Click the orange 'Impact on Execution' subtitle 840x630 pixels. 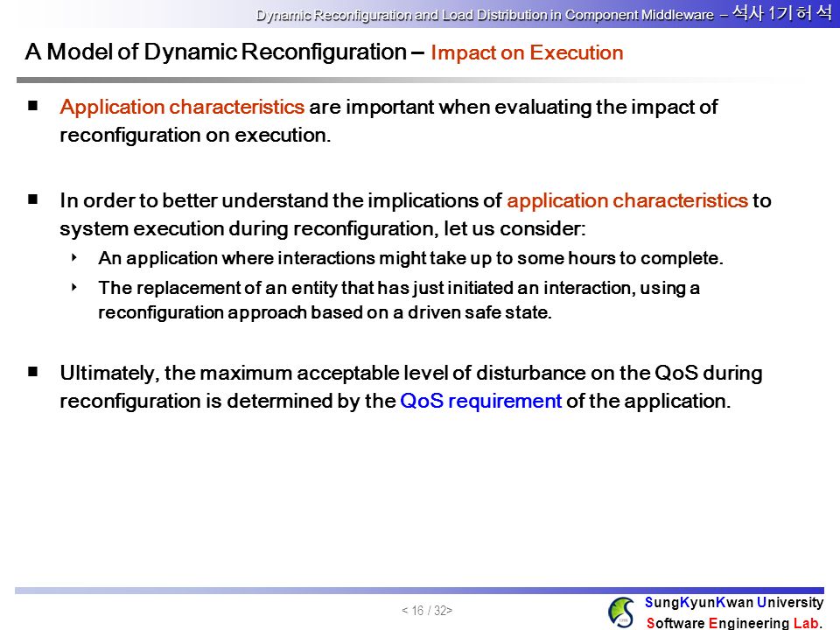527,52
